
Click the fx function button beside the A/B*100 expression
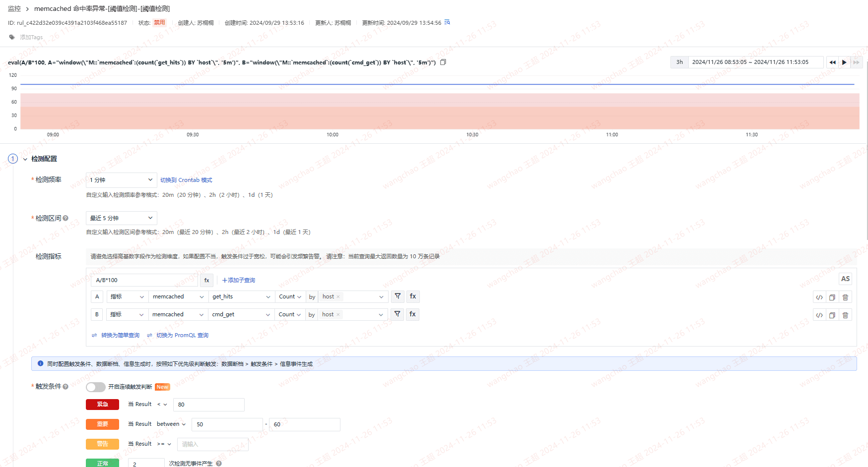click(x=207, y=280)
